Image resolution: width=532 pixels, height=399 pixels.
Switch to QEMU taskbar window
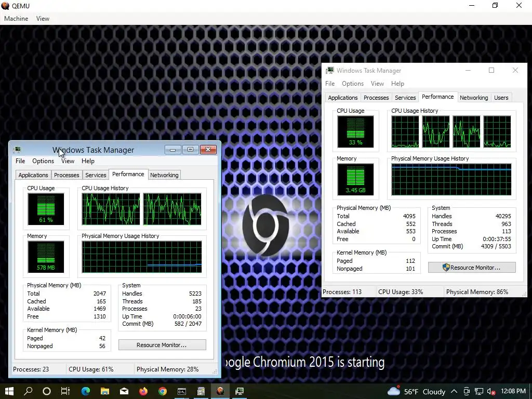click(220, 391)
